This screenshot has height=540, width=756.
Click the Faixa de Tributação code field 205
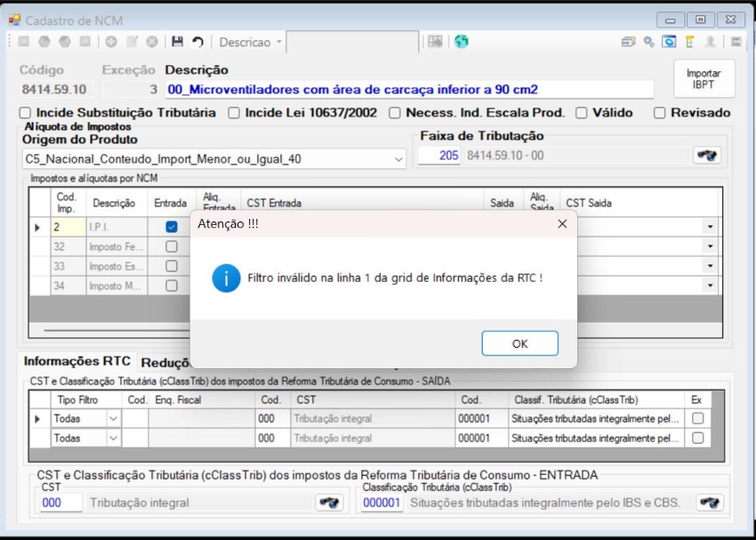click(438, 156)
